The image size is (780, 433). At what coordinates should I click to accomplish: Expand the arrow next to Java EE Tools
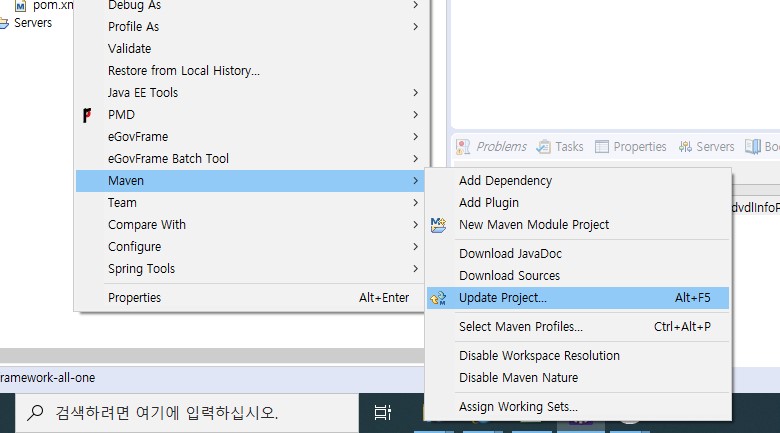(x=415, y=93)
